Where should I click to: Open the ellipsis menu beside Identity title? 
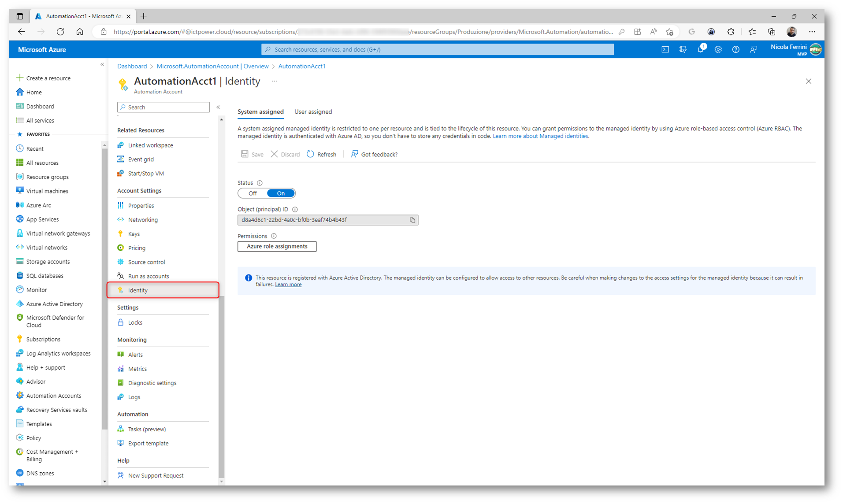tap(274, 81)
